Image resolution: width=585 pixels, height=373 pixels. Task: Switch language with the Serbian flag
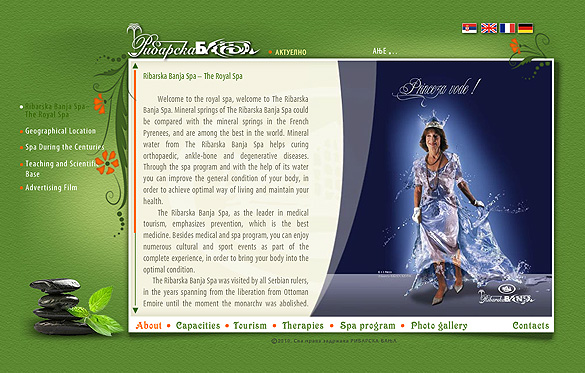pyautogui.click(x=469, y=28)
